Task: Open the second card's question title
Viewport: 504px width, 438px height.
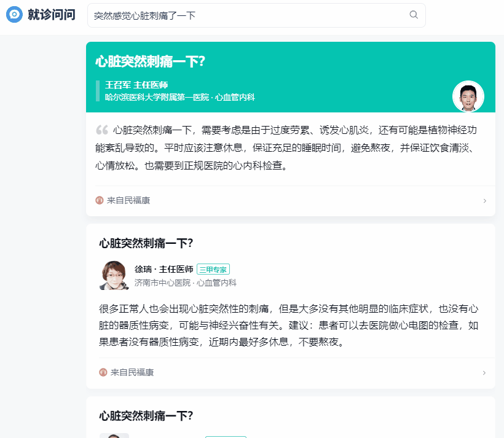Action: pyautogui.click(x=146, y=243)
